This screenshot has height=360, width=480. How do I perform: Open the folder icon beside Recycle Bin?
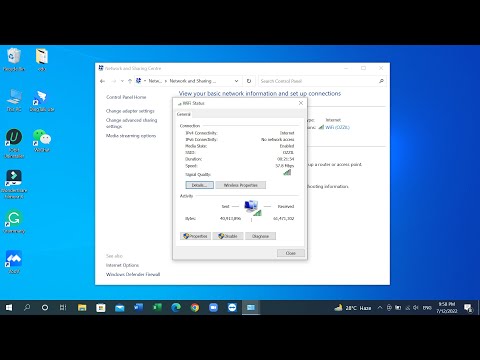coord(42,59)
